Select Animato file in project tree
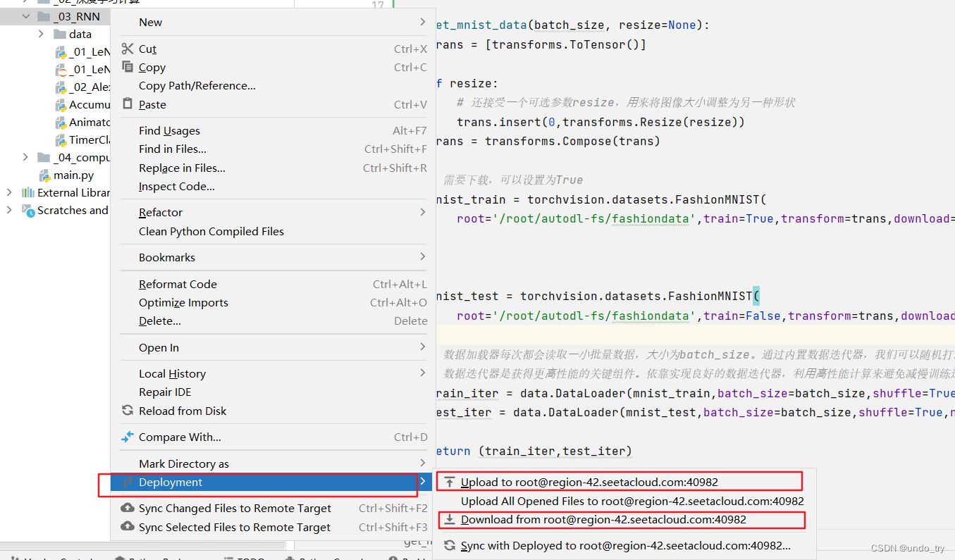The width and height of the screenshot is (955, 560). pos(90,122)
